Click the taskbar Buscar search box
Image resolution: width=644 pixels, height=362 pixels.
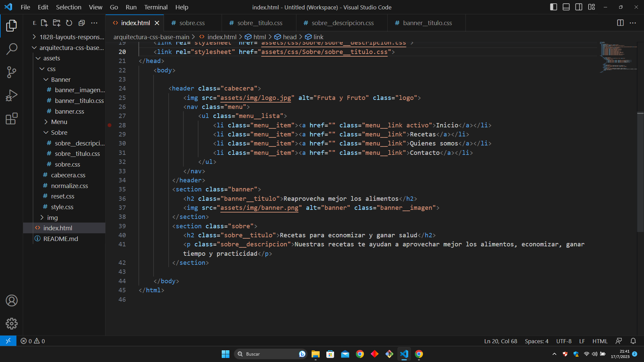point(271,354)
